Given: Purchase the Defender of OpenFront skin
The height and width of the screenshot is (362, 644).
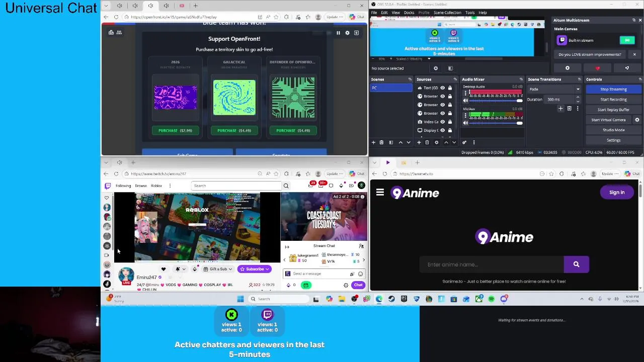Looking at the screenshot, I should (293, 131).
